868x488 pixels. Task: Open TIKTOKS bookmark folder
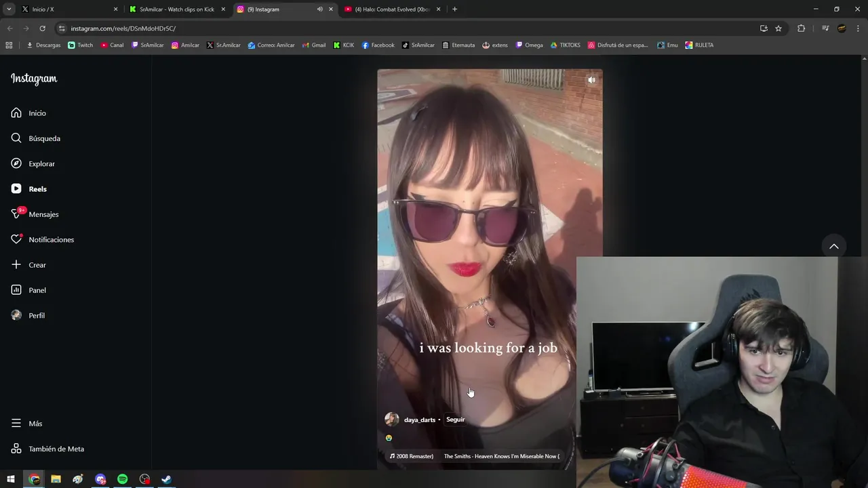pyautogui.click(x=566, y=45)
